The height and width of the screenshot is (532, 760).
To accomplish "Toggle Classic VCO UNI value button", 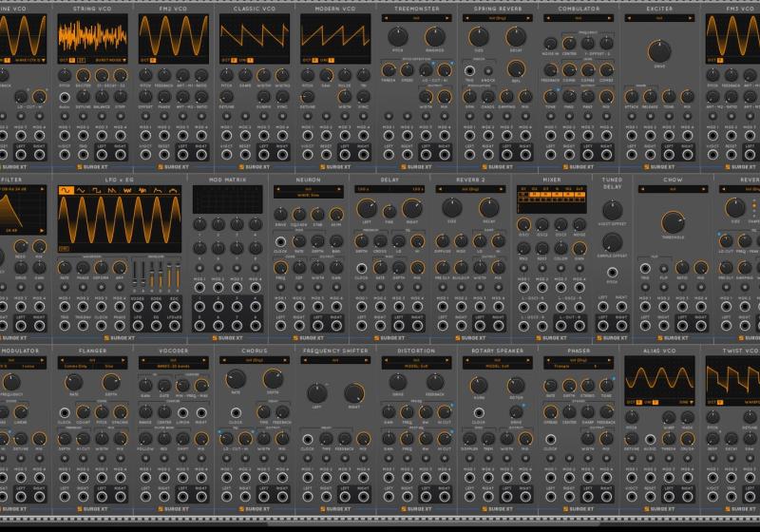I will pyautogui.click(x=250, y=61).
